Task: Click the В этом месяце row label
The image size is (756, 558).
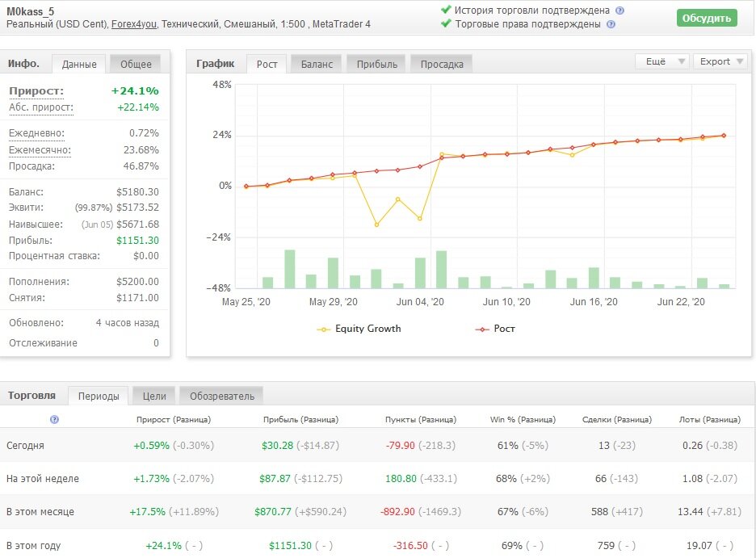Action: tap(40, 512)
